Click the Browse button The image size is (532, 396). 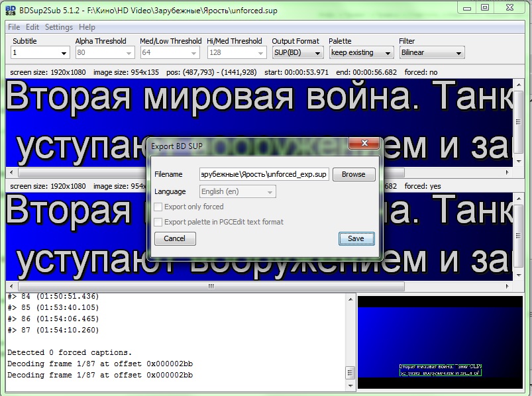pos(354,174)
